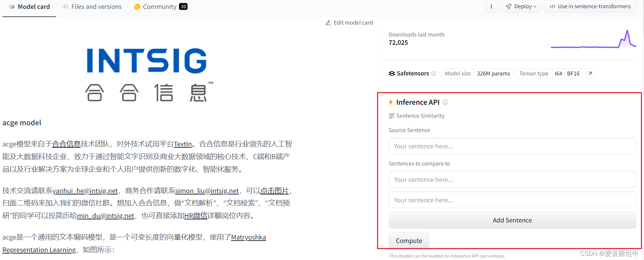This screenshot has height=260, width=644.
Task: Click the simon_liu@intsig.net email link
Action: (x=207, y=191)
